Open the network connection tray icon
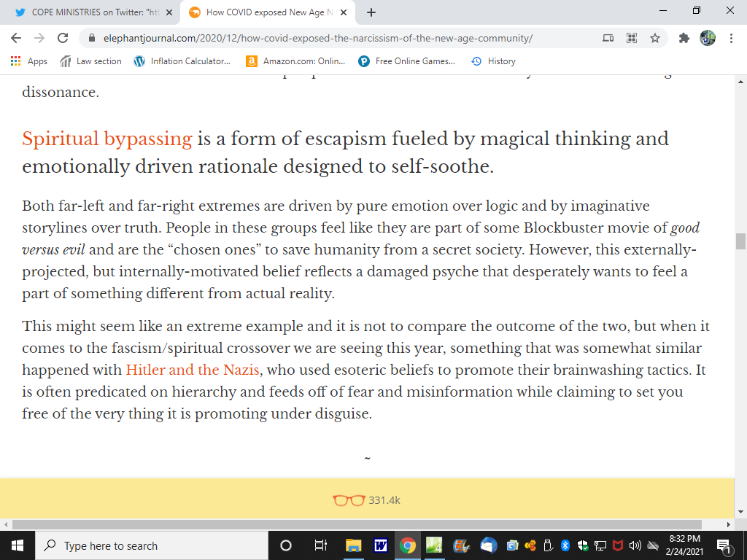Image resolution: width=747 pixels, height=560 pixels. [600, 545]
